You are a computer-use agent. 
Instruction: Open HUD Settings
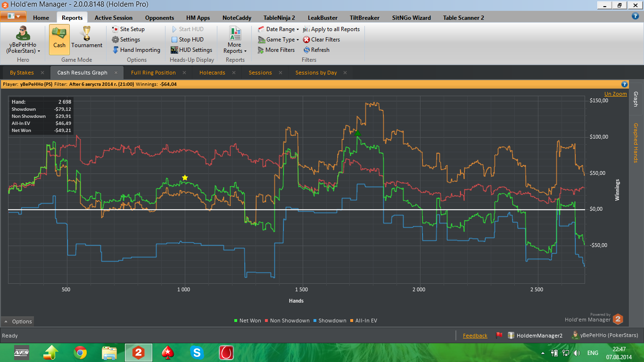(191, 50)
